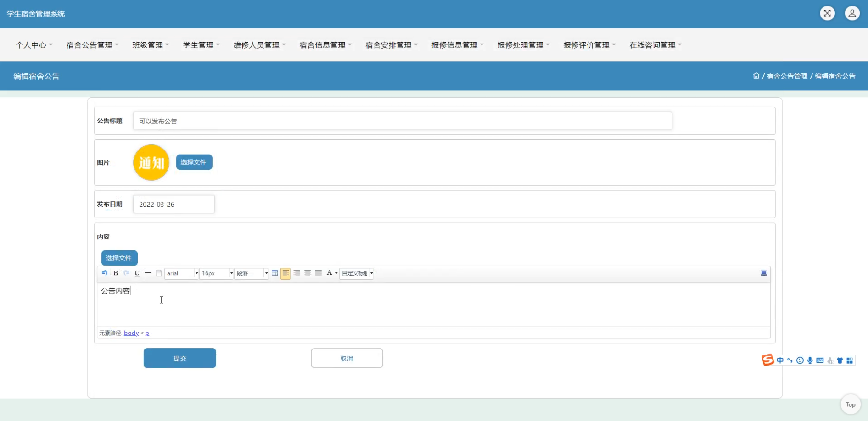The image size is (868, 421).
Task: Toggle the Chinese/English 中 input mode
Action: 780,360
